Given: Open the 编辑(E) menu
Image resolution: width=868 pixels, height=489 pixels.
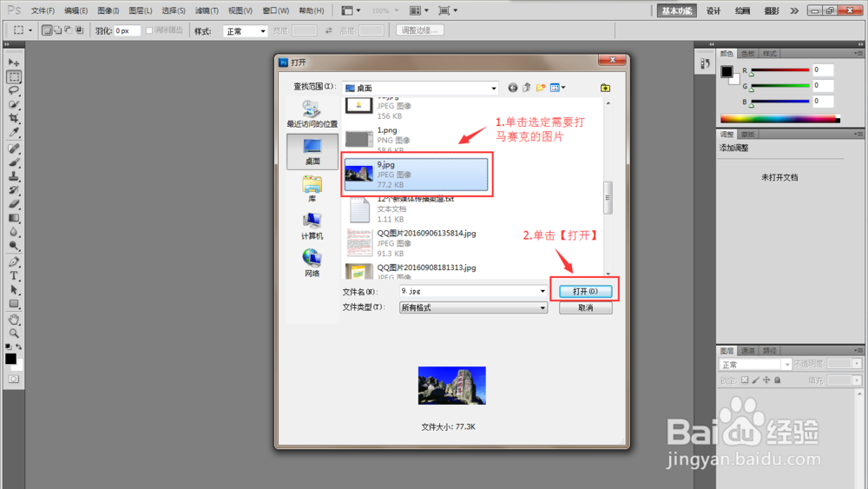Looking at the screenshot, I should coord(76,10).
